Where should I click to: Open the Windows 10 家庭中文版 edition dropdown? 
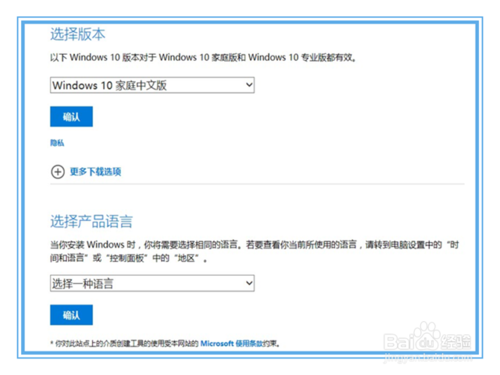tap(152, 85)
